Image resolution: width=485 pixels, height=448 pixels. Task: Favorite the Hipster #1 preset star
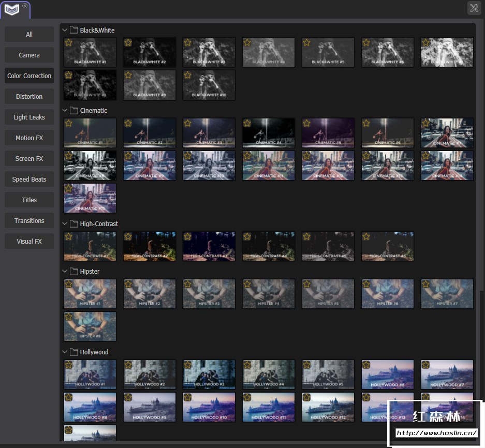(69, 284)
